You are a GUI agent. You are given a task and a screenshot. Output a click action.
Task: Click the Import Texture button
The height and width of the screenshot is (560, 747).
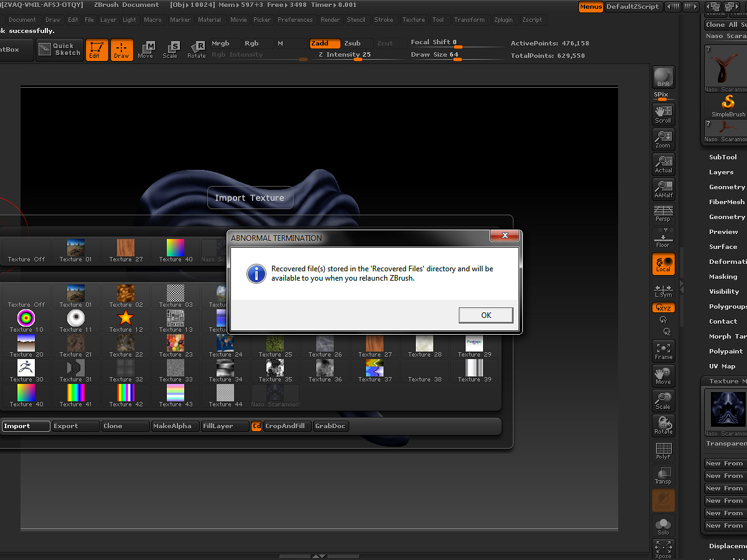[250, 197]
